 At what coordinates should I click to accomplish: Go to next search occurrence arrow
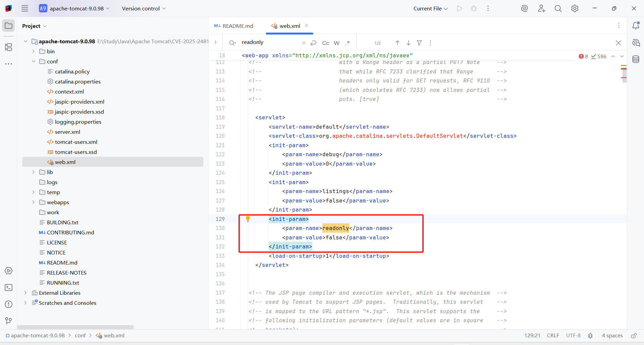point(408,43)
